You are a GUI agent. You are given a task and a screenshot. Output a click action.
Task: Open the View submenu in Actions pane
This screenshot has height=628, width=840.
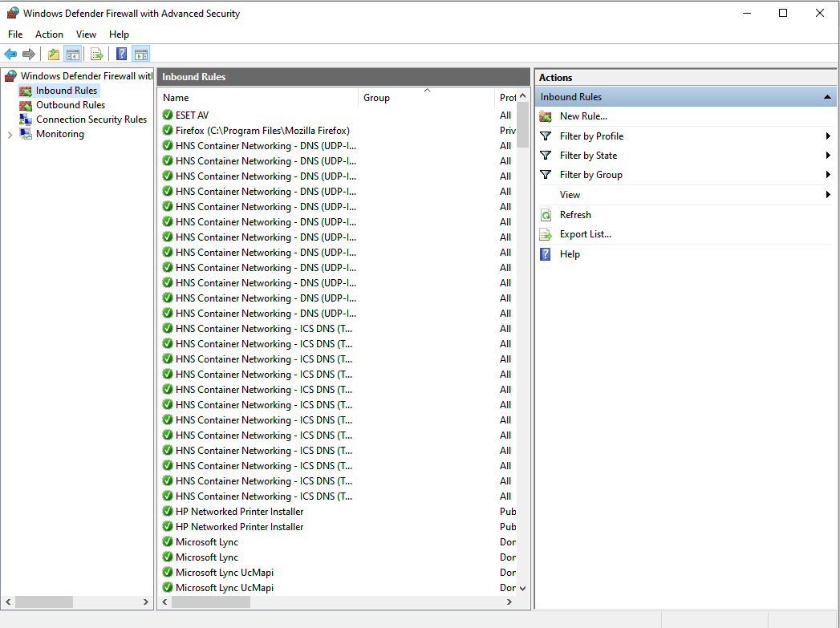click(x=570, y=194)
